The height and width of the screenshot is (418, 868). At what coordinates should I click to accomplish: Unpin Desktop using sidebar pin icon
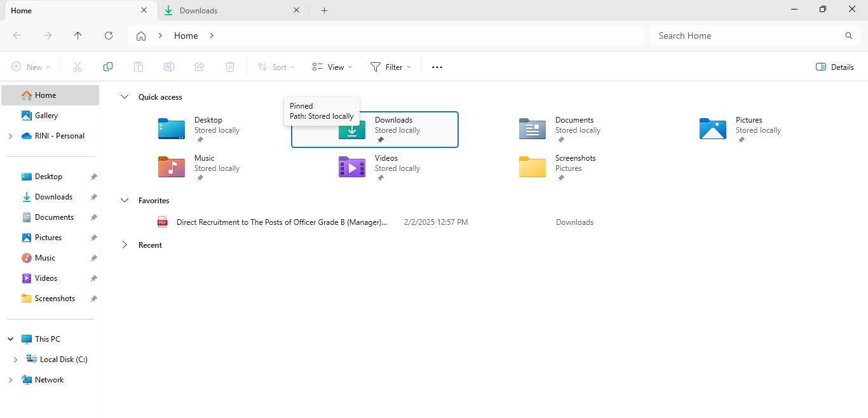tap(93, 177)
